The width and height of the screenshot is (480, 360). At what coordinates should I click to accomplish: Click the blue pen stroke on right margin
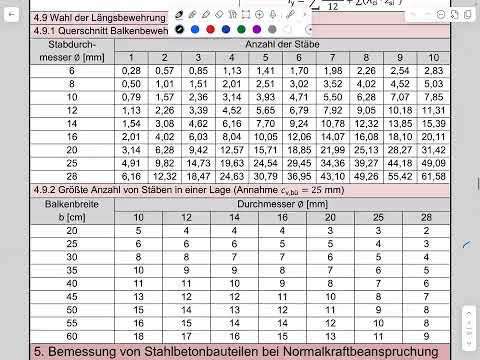pos(467,244)
